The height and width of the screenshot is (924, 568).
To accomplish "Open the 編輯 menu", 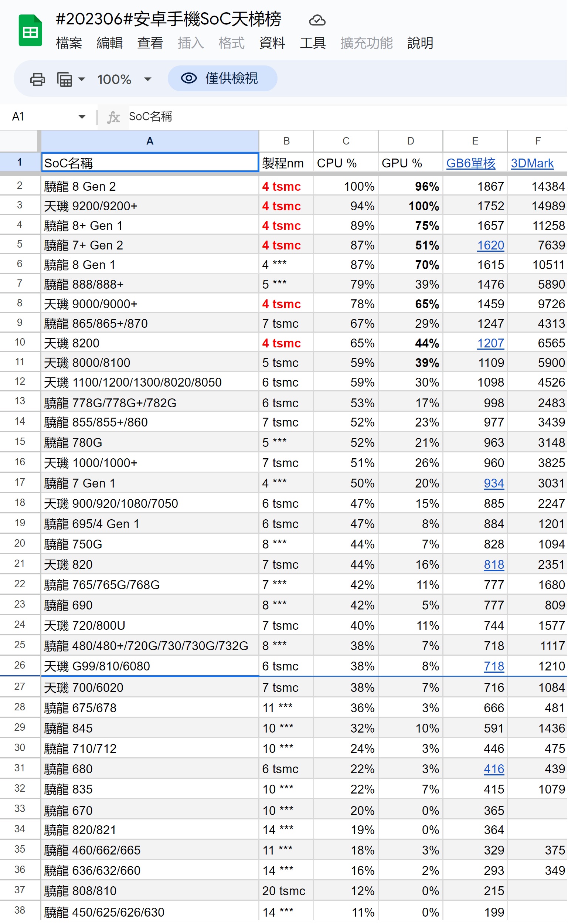I will [110, 43].
